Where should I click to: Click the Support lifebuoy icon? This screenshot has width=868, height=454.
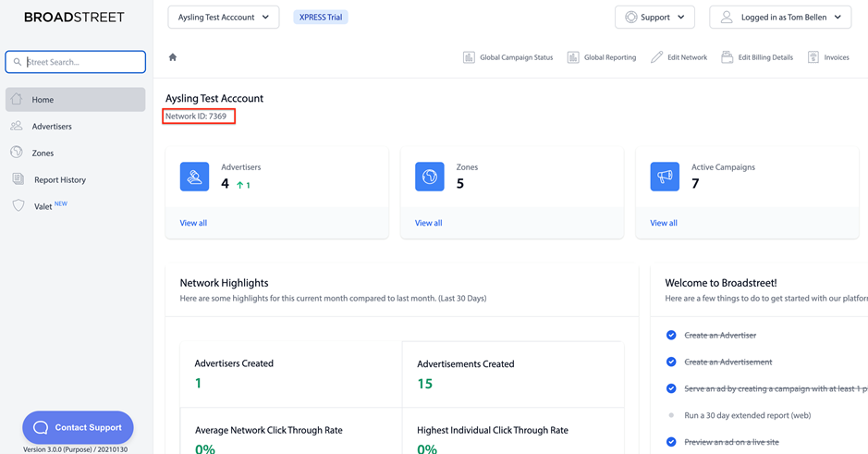[631, 18]
